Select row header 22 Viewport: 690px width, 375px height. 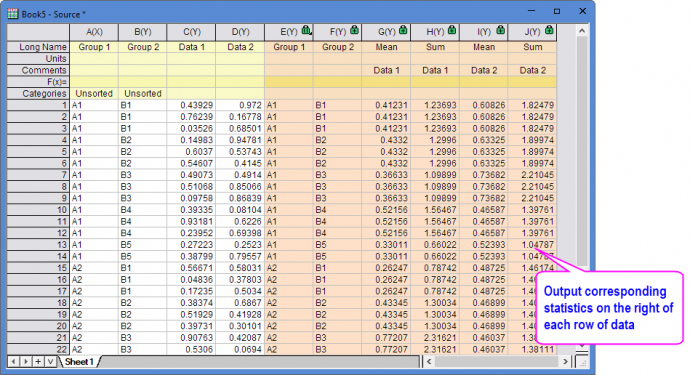(x=38, y=349)
